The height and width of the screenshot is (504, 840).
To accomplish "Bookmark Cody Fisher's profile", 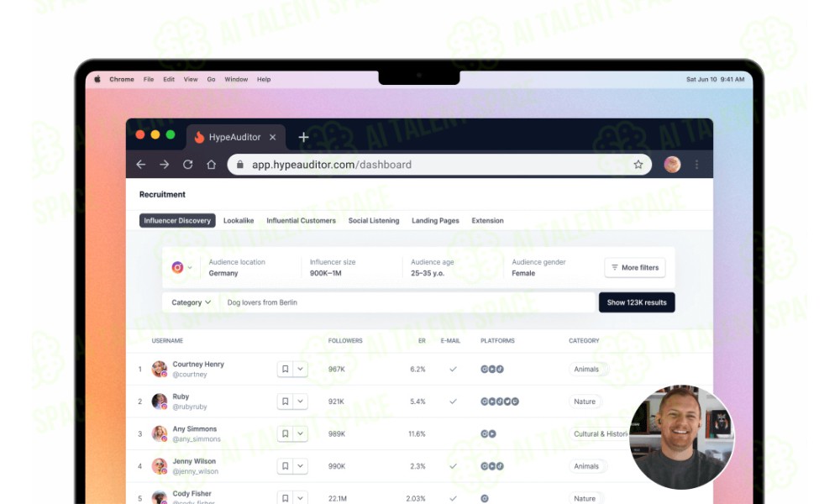I will 285,498.
